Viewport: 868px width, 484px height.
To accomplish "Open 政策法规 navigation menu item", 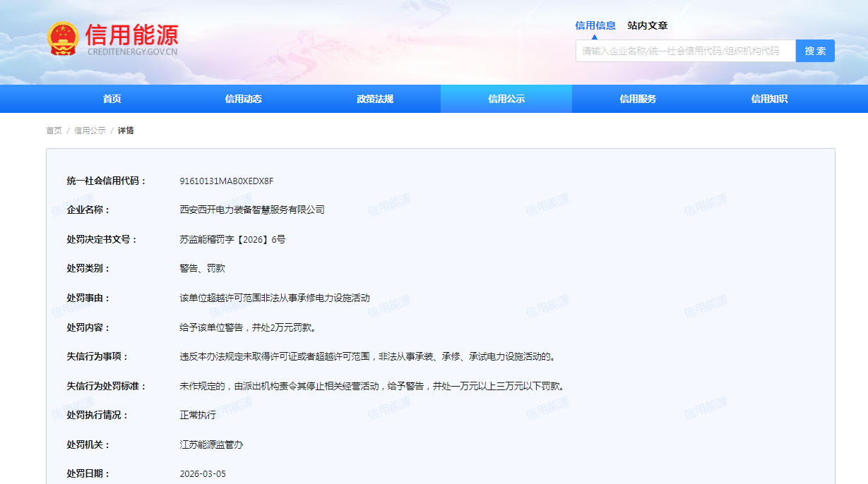I will coord(374,99).
